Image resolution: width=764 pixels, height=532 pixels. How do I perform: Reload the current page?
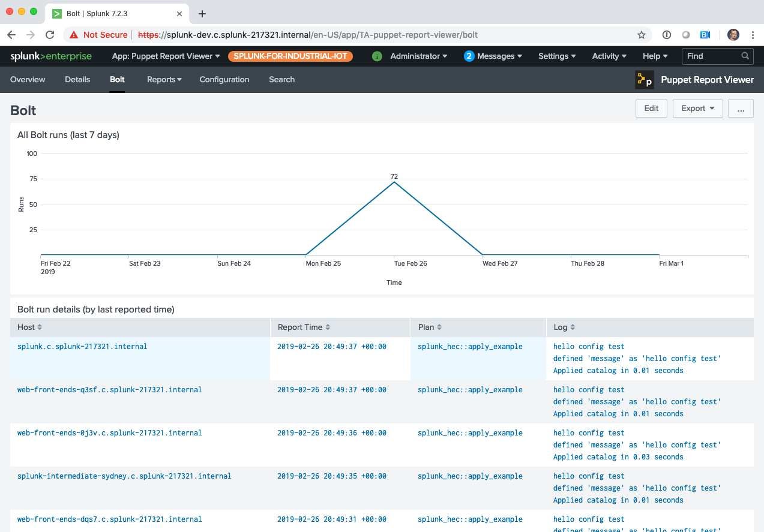tap(50, 35)
